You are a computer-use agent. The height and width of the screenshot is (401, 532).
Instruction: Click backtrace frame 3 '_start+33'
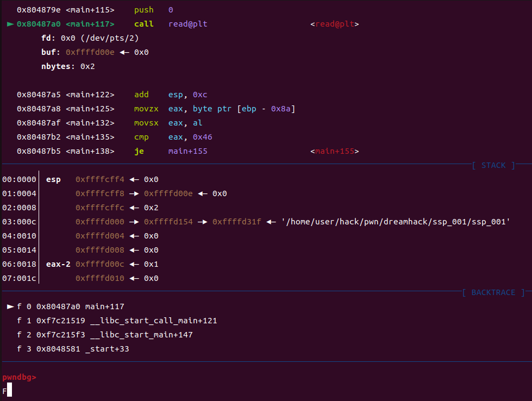point(107,349)
